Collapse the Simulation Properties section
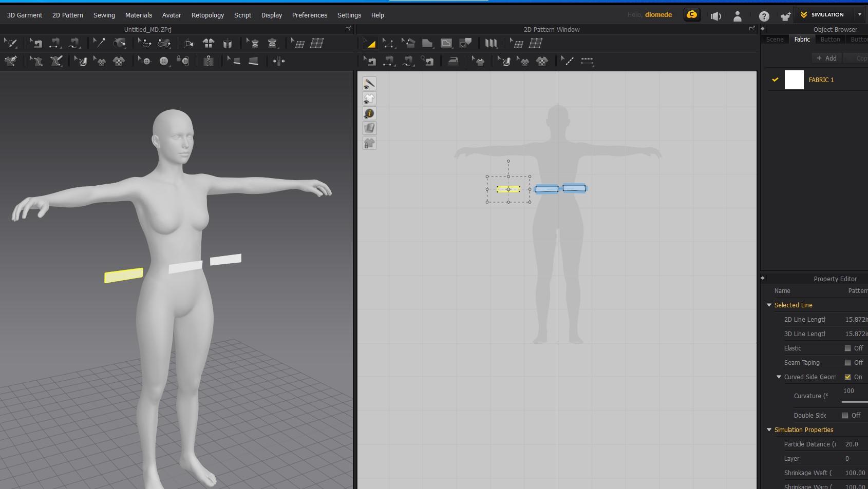868x489 pixels. point(769,430)
